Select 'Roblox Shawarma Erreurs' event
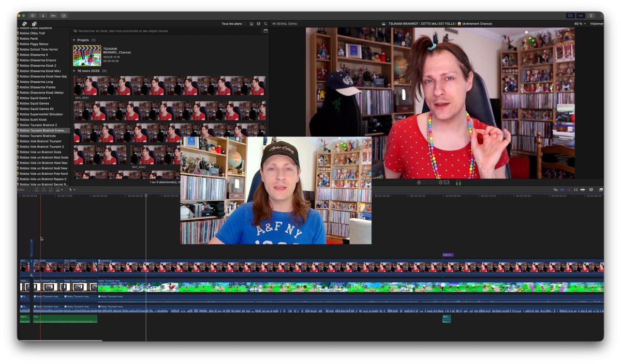Viewport: 621px width, 364px height. (x=38, y=60)
